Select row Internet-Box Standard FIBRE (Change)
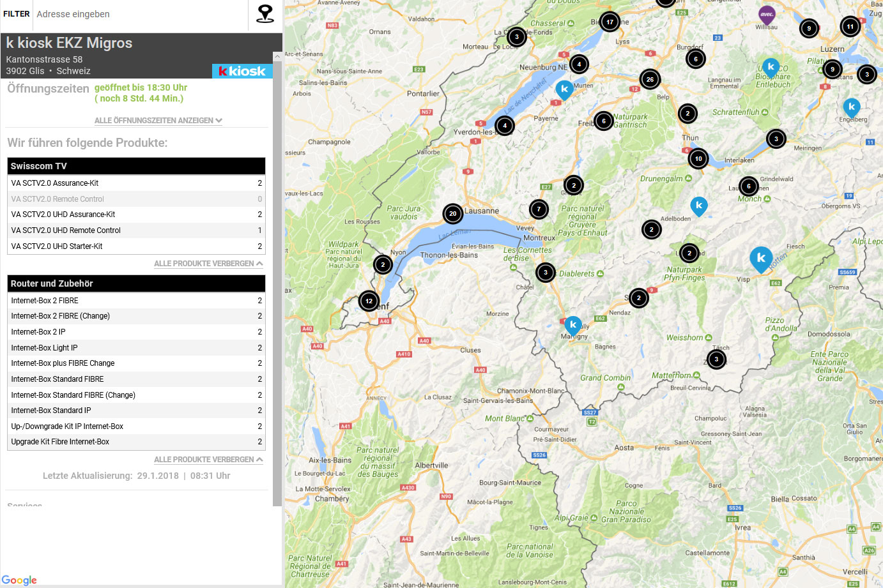The width and height of the screenshot is (883, 588). [136, 395]
